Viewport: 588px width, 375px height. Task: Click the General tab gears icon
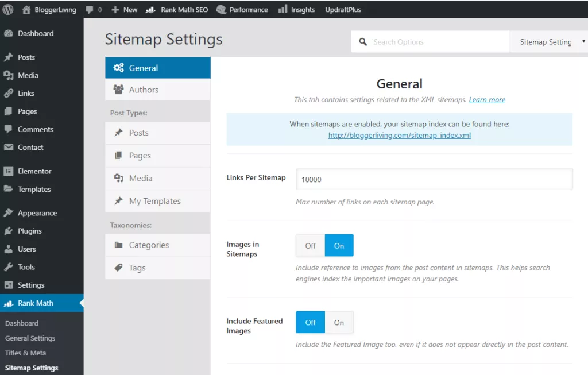click(118, 68)
